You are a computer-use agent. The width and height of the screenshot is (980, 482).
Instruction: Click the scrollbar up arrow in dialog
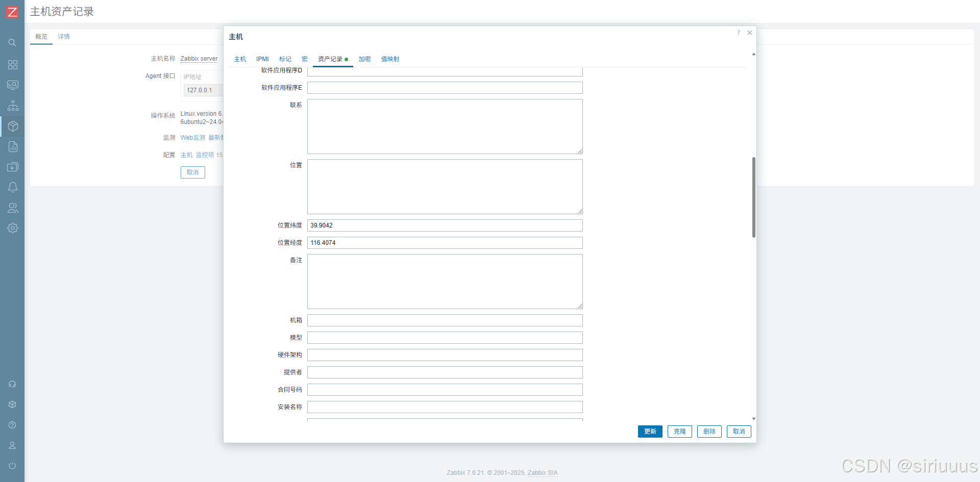tap(754, 54)
